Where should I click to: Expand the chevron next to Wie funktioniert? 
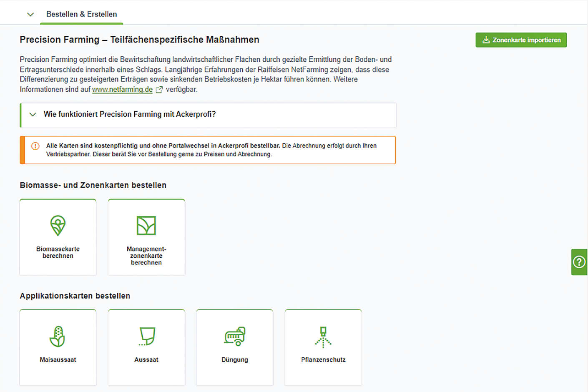pyautogui.click(x=33, y=114)
